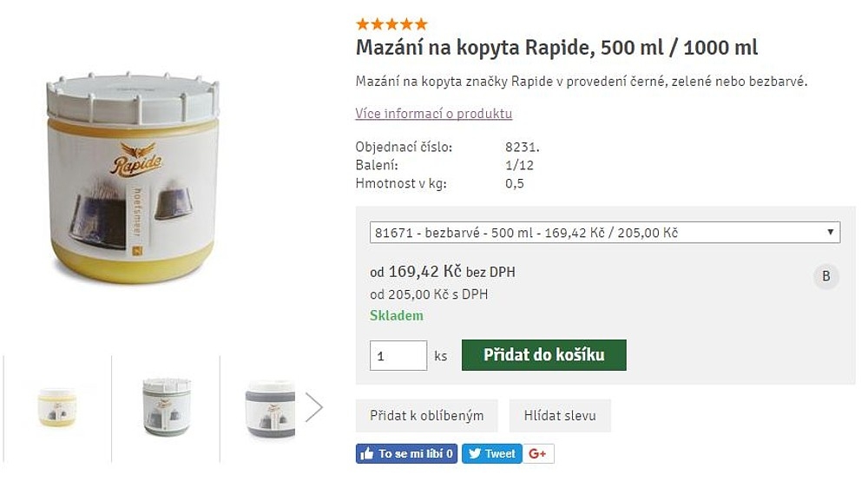Click the Twitter Tweet button

[491, 453]
